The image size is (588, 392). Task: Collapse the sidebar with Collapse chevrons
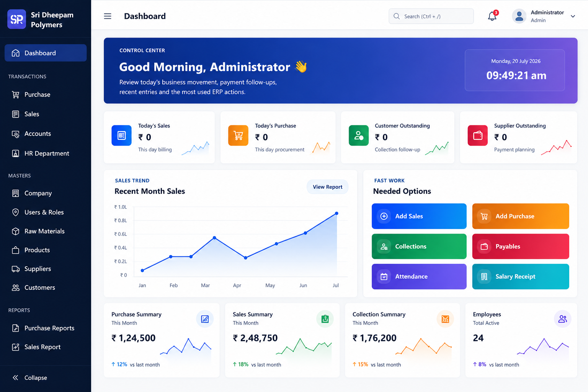(x=15, y=378)
